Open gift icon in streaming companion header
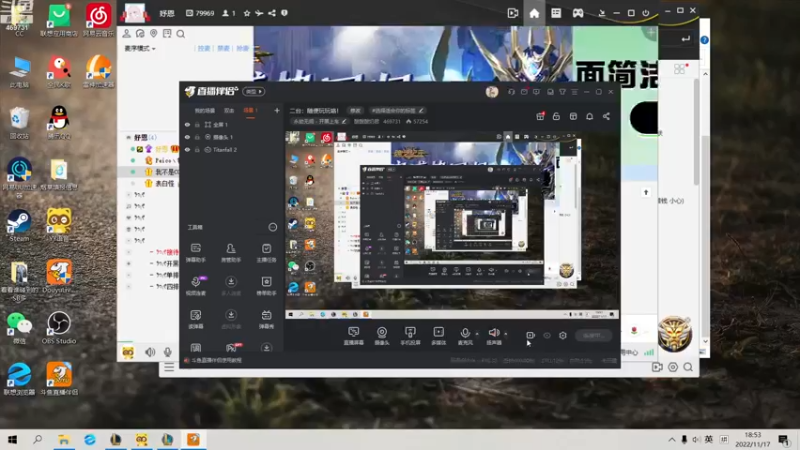This screenshot has width=800, height=450. coord(540,116)
